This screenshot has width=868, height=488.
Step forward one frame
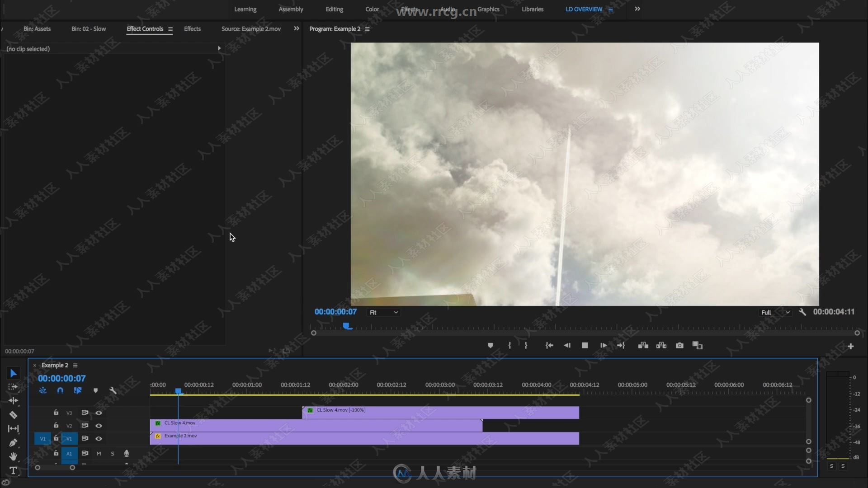603,346
